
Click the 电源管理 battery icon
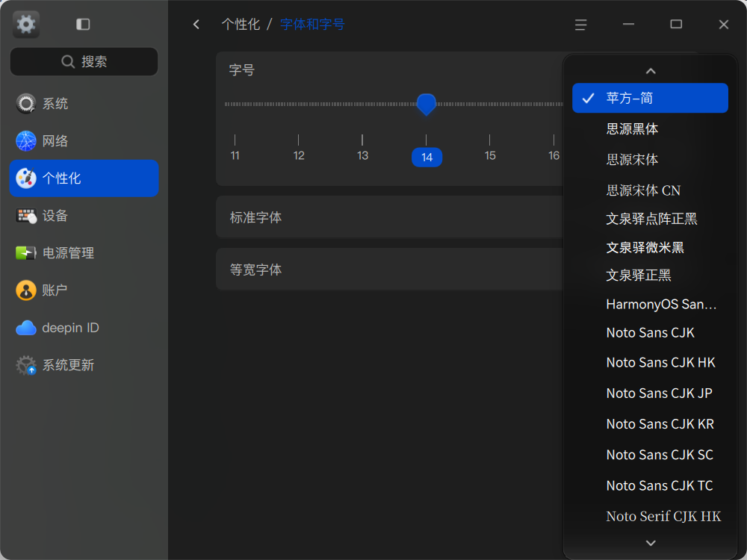(25, 253)
